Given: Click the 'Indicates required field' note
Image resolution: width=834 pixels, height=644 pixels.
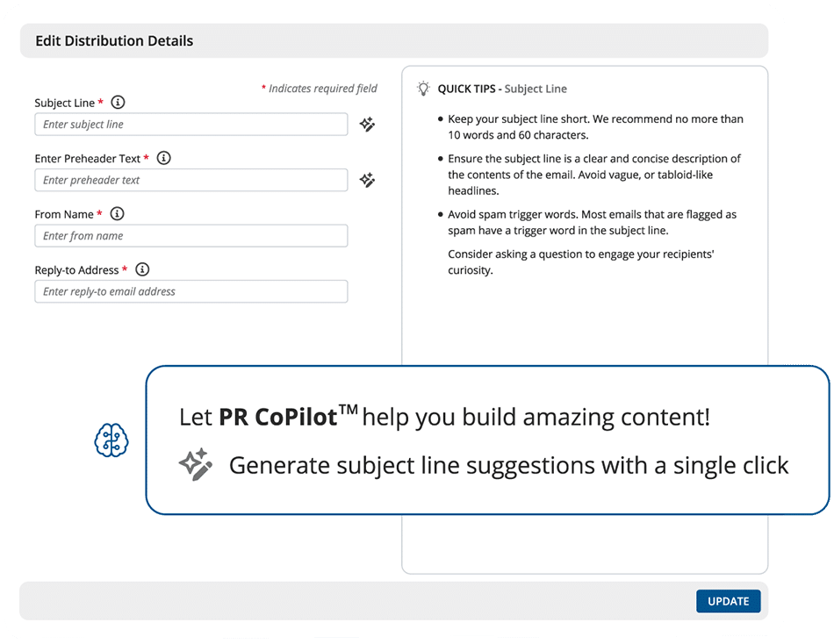Looking at the screenshot, I should point(320,89).
